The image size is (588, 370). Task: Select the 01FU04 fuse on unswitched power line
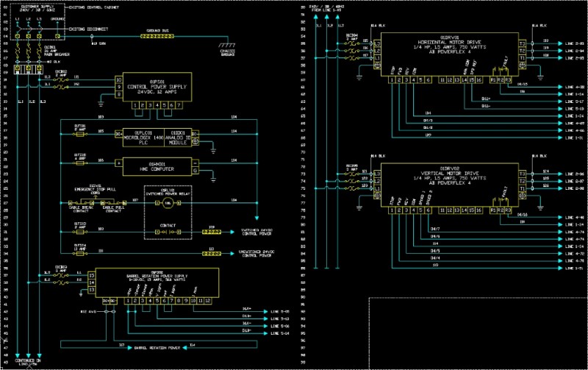[80, 254]
